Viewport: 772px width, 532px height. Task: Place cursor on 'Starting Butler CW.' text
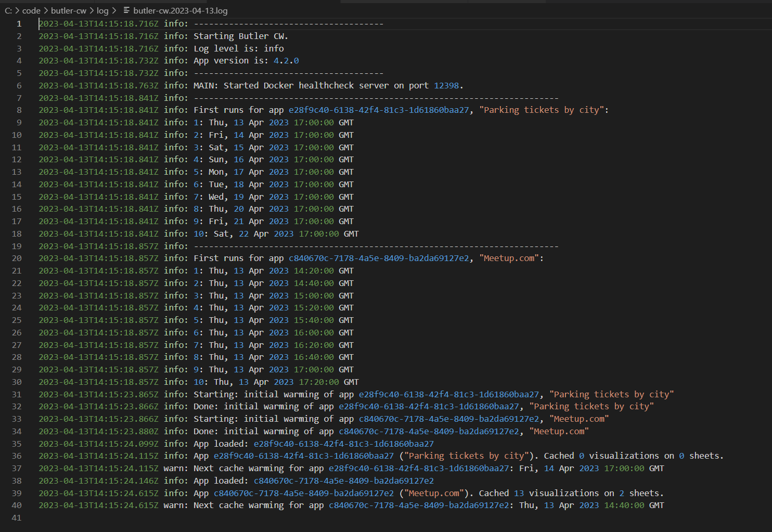point(241,36)
